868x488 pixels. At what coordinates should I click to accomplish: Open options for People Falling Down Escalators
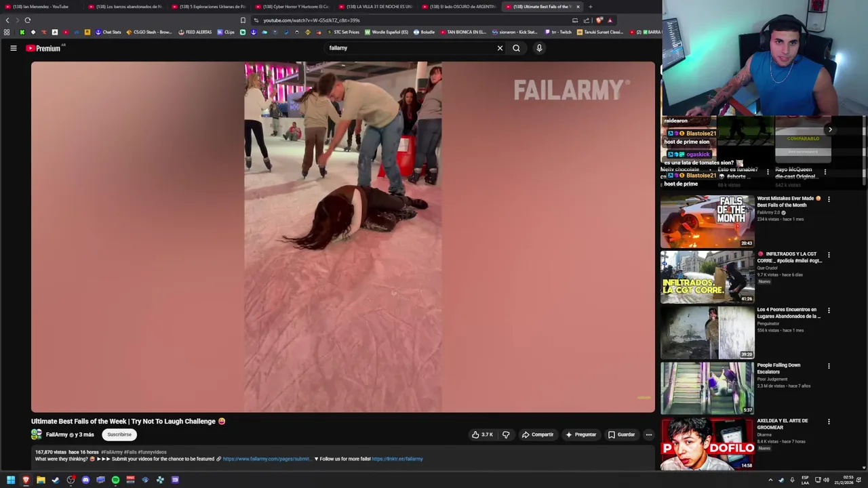829,366
